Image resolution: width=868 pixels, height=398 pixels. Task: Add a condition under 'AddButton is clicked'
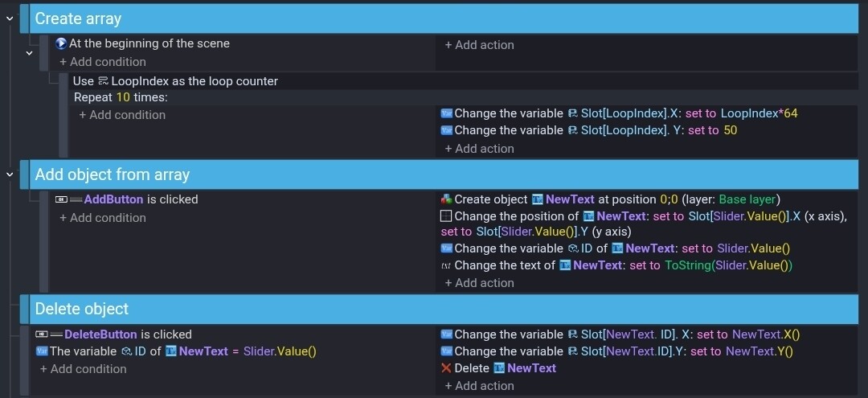[x=103, y=218]
